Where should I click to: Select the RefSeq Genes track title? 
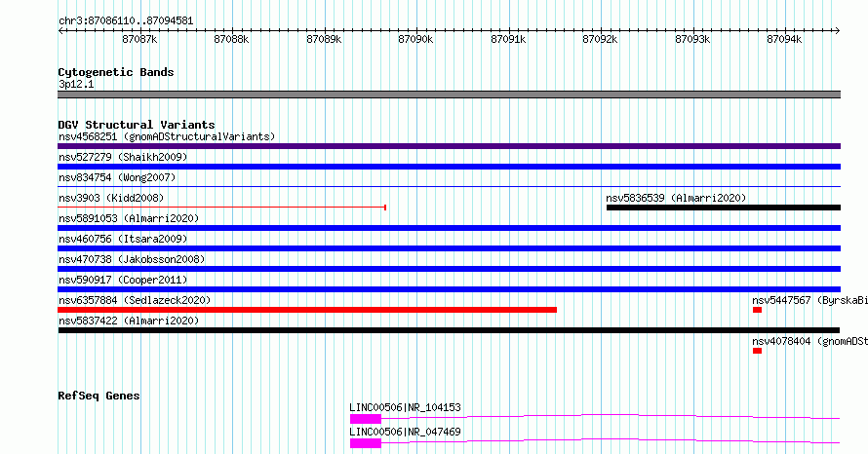pyautogui.click(x=99, y=396)
